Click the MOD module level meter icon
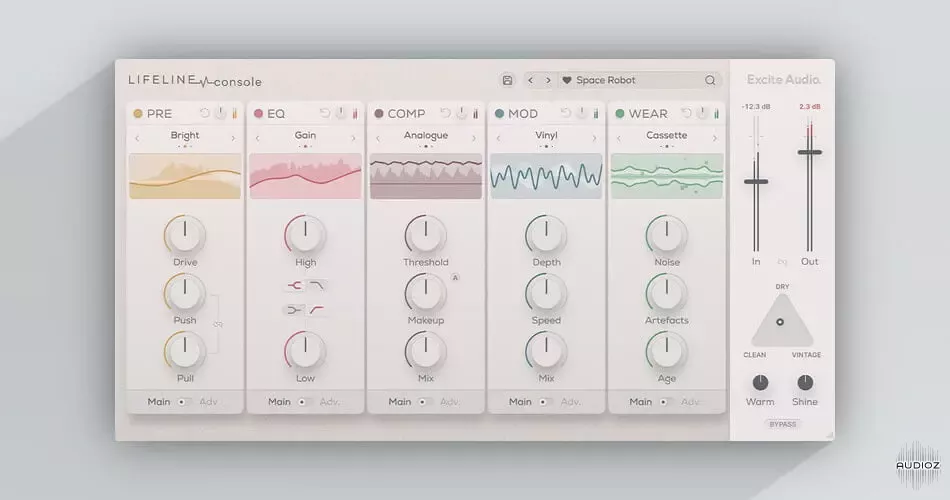The width and height of the screenshot is (950, 500). 596,113
